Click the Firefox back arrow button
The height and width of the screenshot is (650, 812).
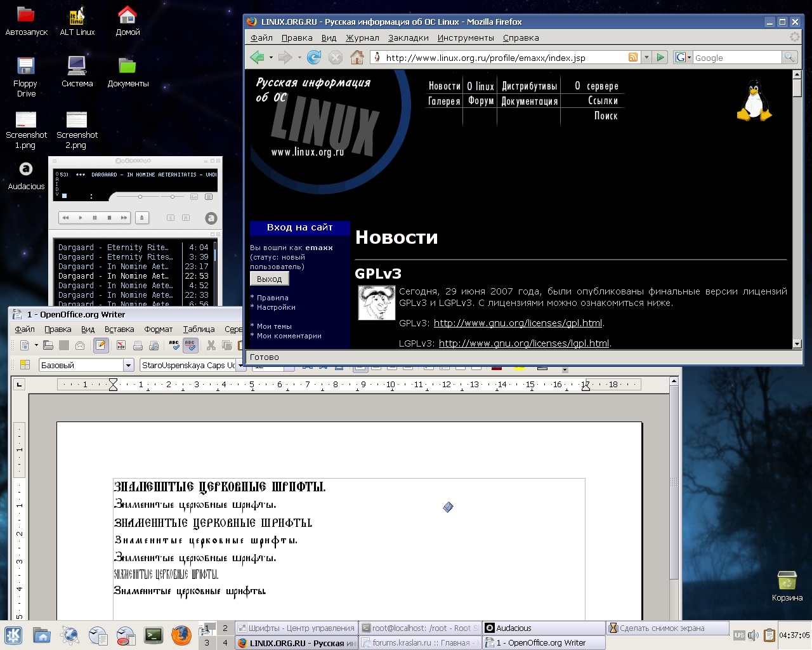(x=257, y=58)
